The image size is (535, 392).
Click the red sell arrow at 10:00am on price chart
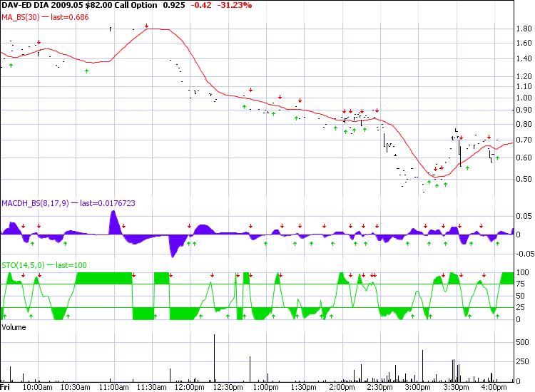click(x=39, y=42)
